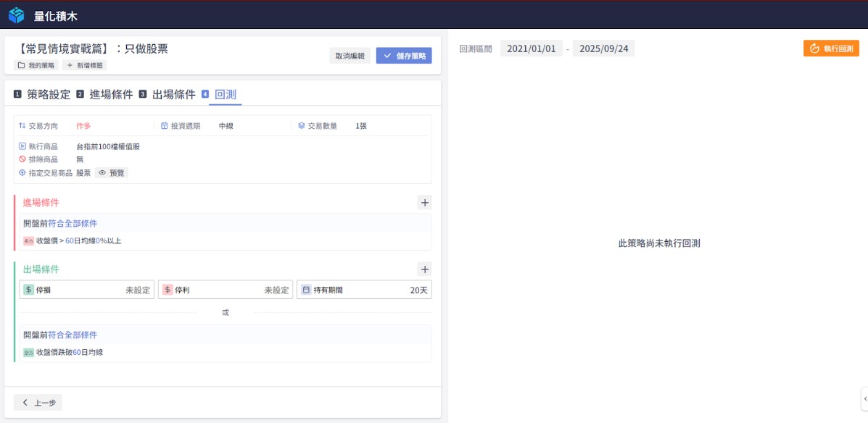The height and width of the screenshot is (423, 868).
Task: Click the 停損 dollar icon
Action: coord(29,290)
